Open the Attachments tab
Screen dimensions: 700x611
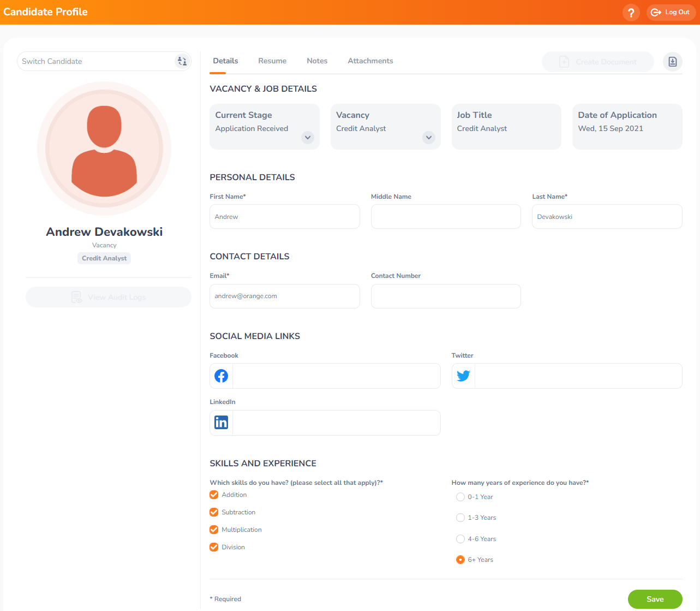[x=370, y=61]
